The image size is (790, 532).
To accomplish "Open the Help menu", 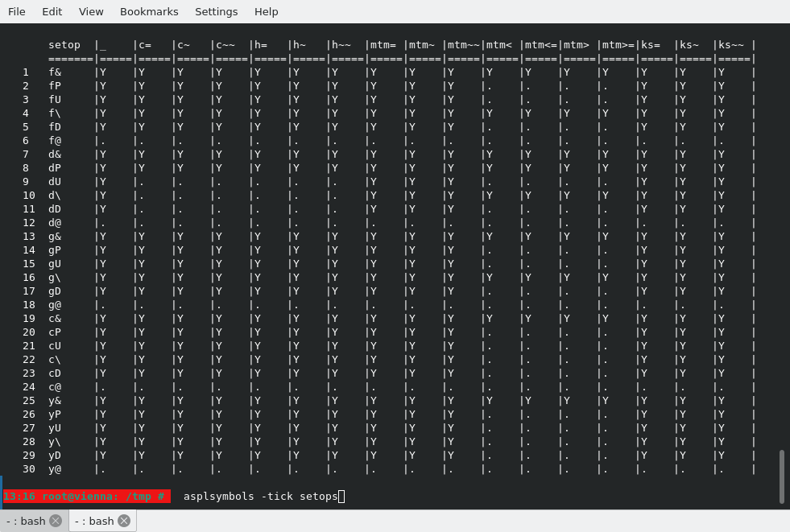I will pyautogui.click(x=266, y=11).
